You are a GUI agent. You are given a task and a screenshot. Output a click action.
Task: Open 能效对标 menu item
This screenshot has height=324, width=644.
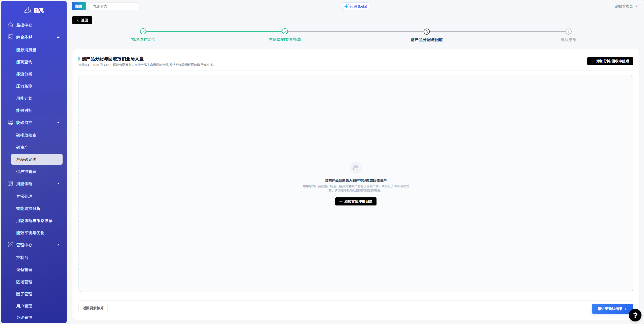(37, 110)
